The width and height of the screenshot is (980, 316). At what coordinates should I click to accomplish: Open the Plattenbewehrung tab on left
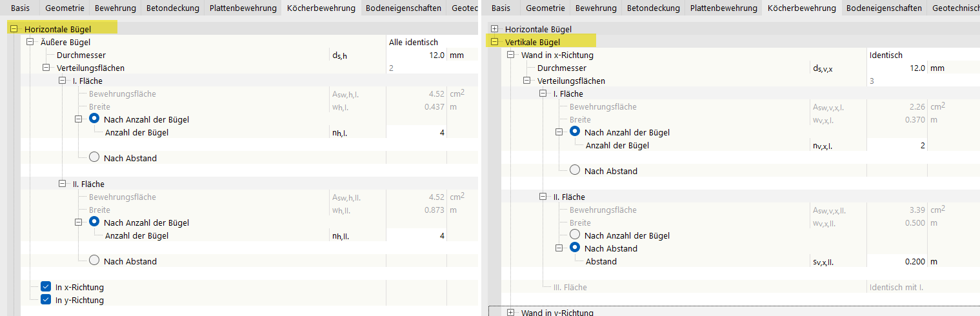point(243,8)
